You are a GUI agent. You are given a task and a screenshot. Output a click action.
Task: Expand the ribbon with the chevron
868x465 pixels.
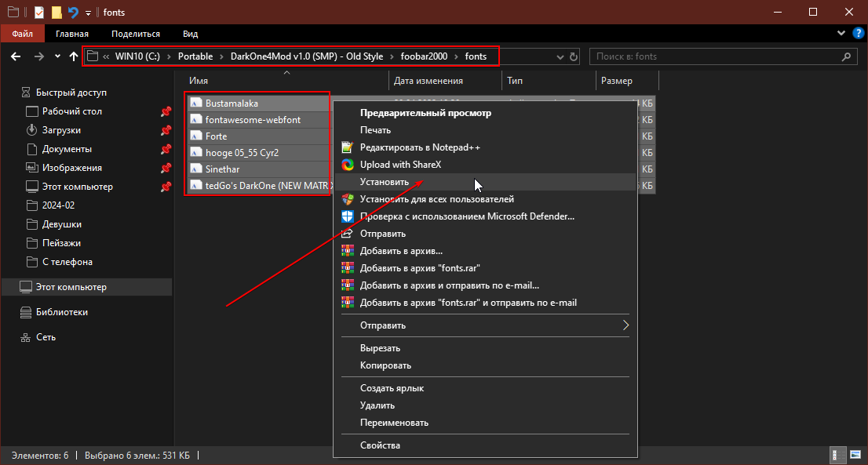(841, 33)
